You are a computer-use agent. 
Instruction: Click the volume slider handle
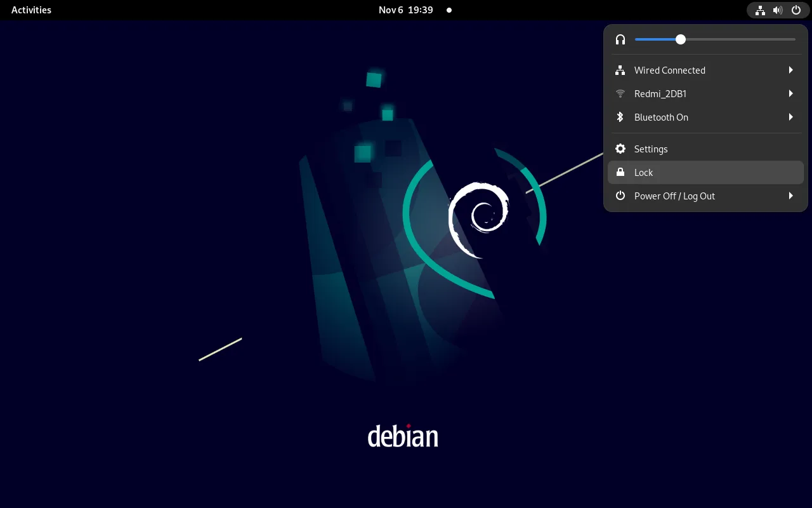point(681,39)
